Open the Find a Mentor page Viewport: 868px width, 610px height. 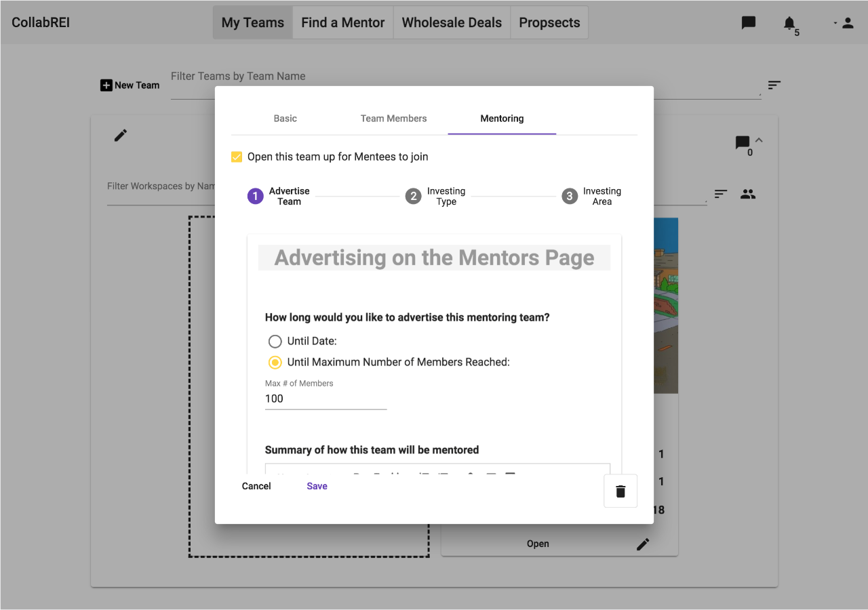[342, 22]
